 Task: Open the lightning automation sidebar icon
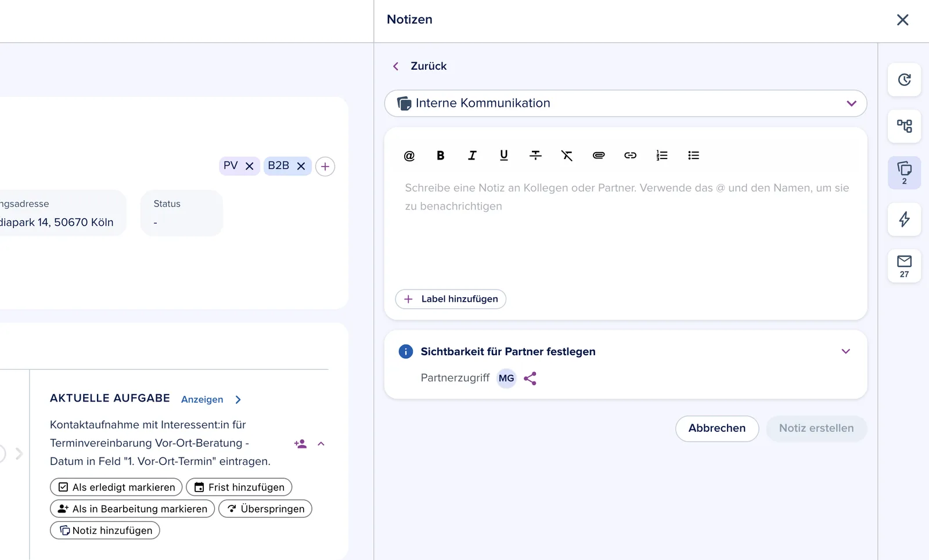click(x=904, y=219)
